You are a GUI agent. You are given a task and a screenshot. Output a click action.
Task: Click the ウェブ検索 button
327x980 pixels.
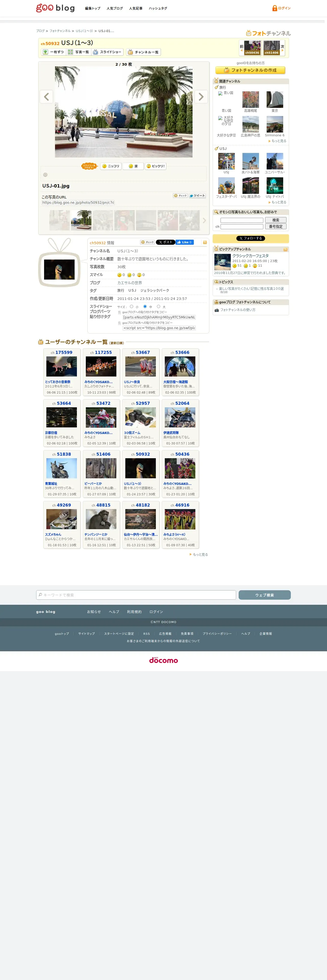coord(265,595)
